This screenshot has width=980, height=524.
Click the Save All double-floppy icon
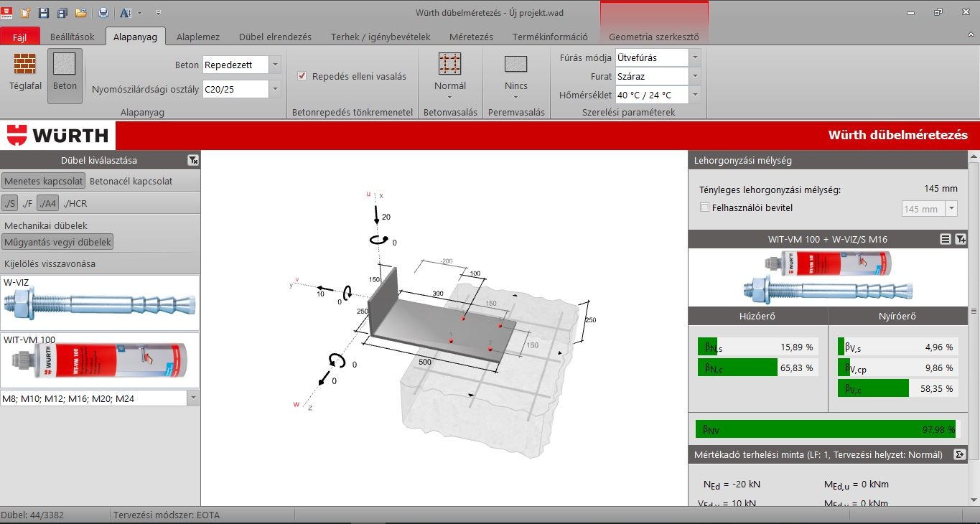[62, 13]
